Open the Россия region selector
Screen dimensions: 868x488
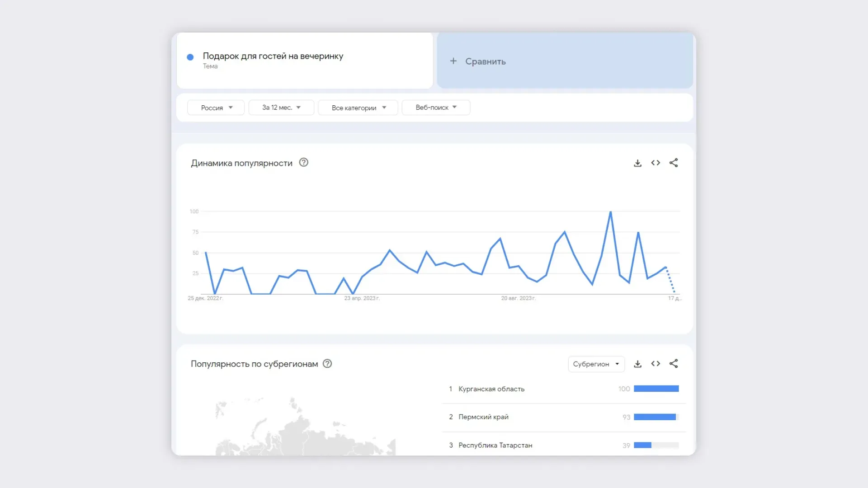216,107
